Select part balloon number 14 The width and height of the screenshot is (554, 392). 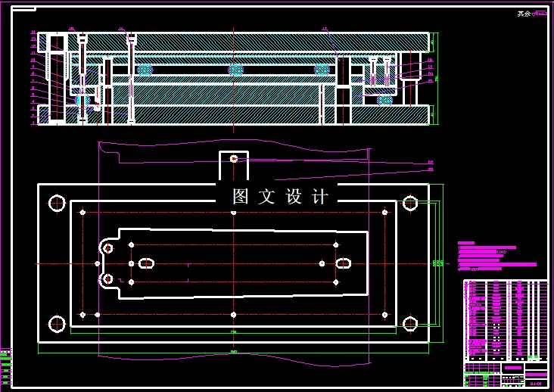tap(33, 32)
